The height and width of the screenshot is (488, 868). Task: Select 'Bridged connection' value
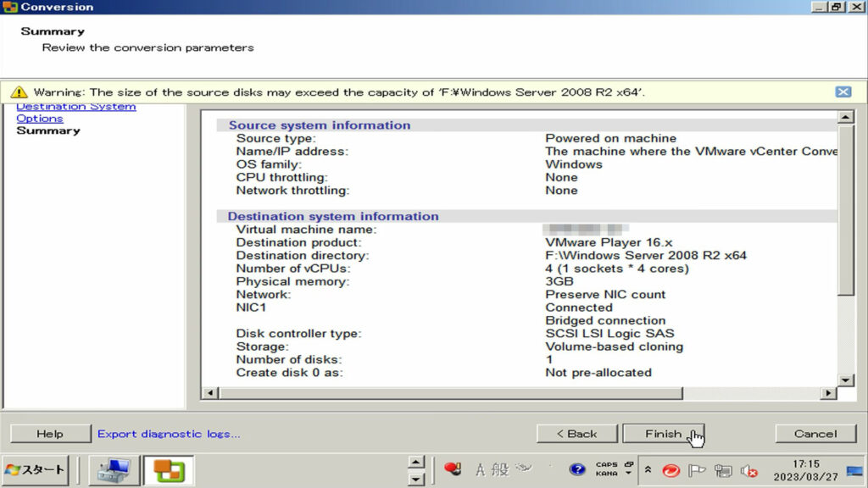(605, 320)
